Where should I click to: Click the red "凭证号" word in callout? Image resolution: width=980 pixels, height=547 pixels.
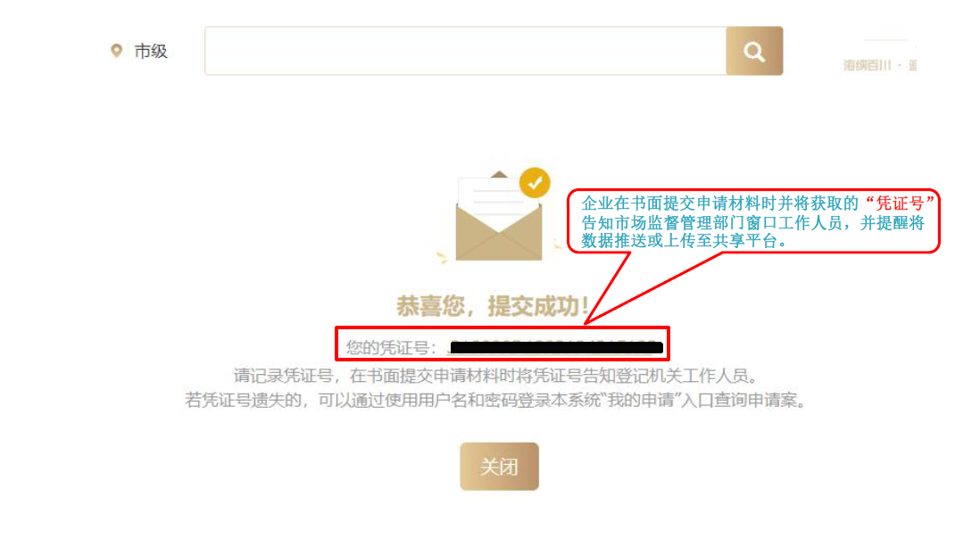[x=900, y=203]
